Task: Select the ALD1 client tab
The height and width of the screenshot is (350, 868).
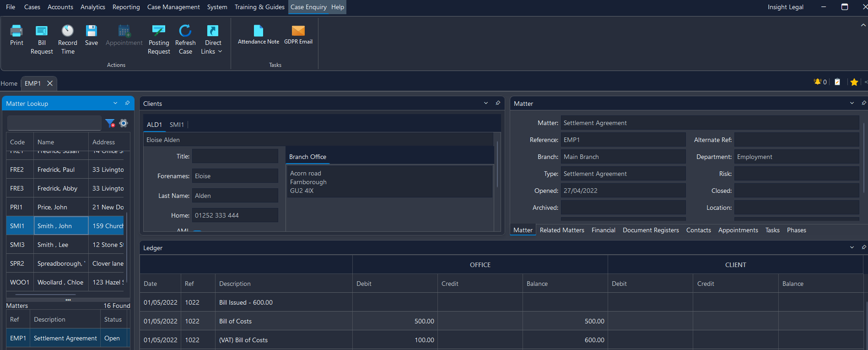Action: point(154,125)
